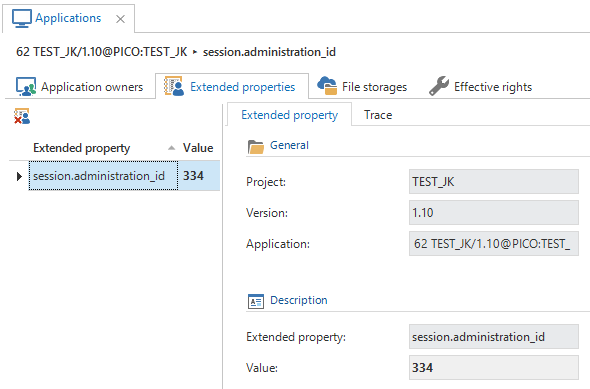Click the Extended properties tab icon
The image size is (590, 389).
(174, 86)
